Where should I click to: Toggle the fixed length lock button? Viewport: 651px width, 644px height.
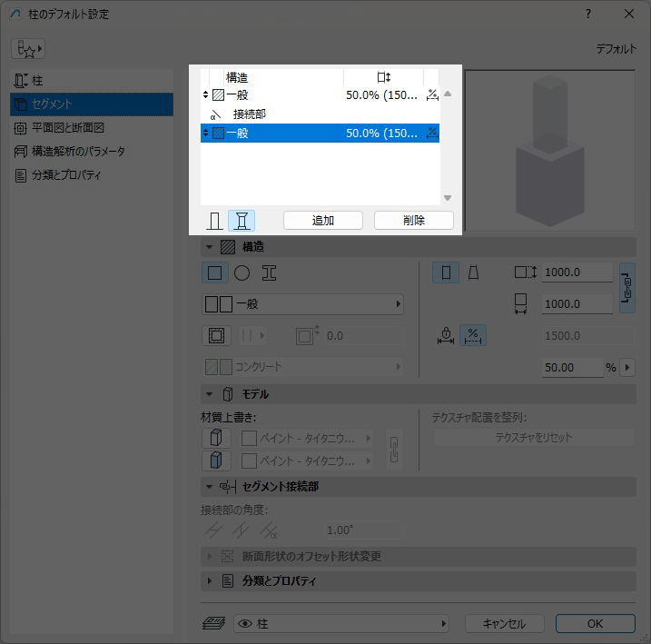pos(445,335)
